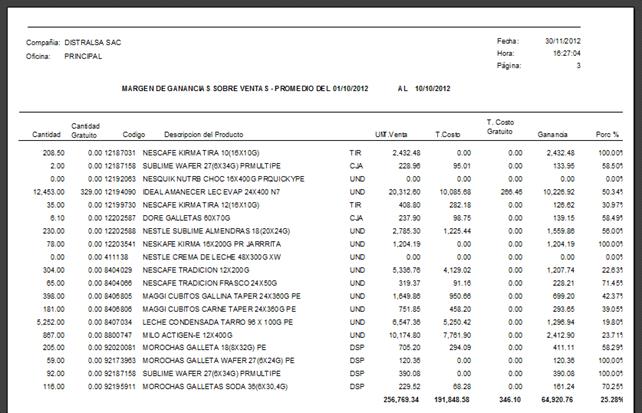Select NESTLE CREMA DE LECHE 48X300G XW
The height and width of the screenshot is (413, 642).
212,257
